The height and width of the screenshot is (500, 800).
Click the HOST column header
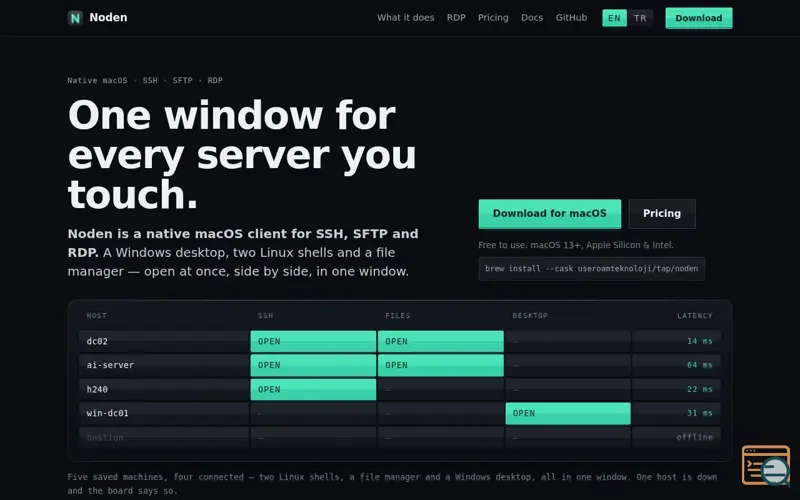click(96, 316)
